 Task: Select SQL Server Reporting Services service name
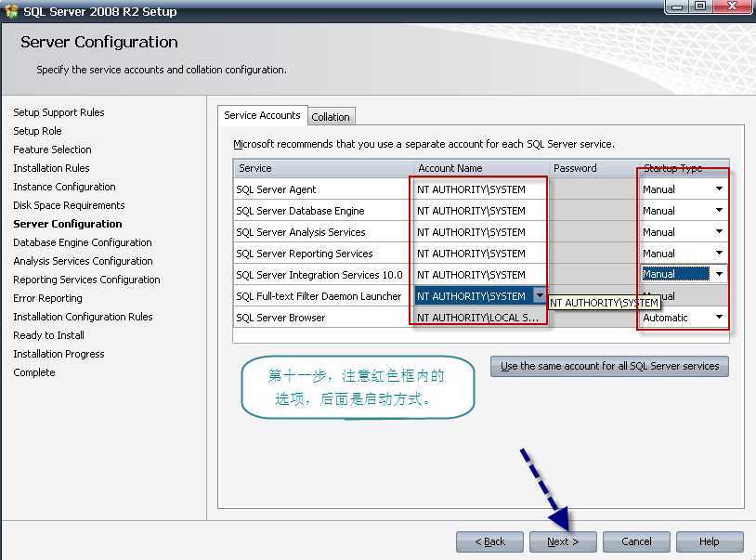click(305, 253)
